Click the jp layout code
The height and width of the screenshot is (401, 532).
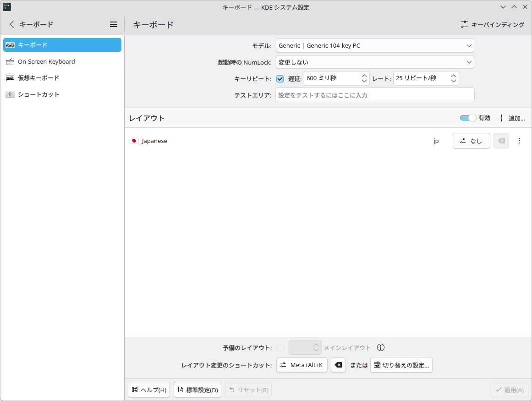click(436, 141)
